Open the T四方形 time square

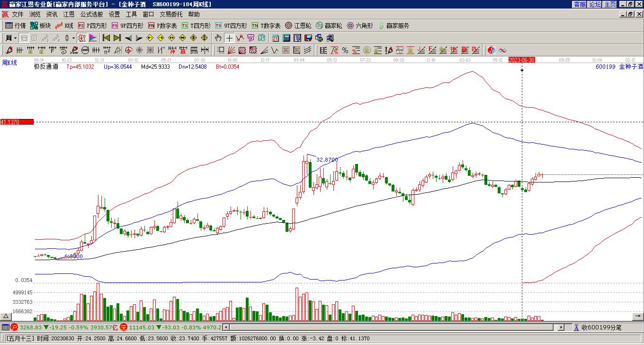tap(196, 26)
